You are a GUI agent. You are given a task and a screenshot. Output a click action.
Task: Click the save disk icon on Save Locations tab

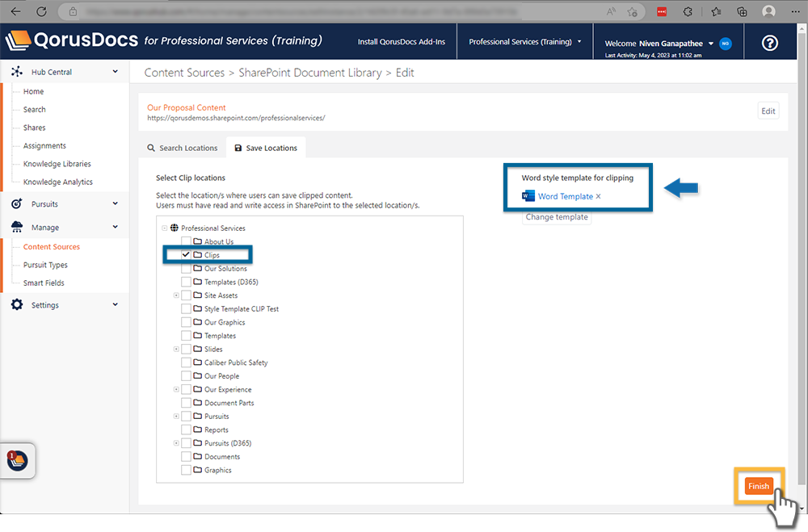[x=238, y=148]
